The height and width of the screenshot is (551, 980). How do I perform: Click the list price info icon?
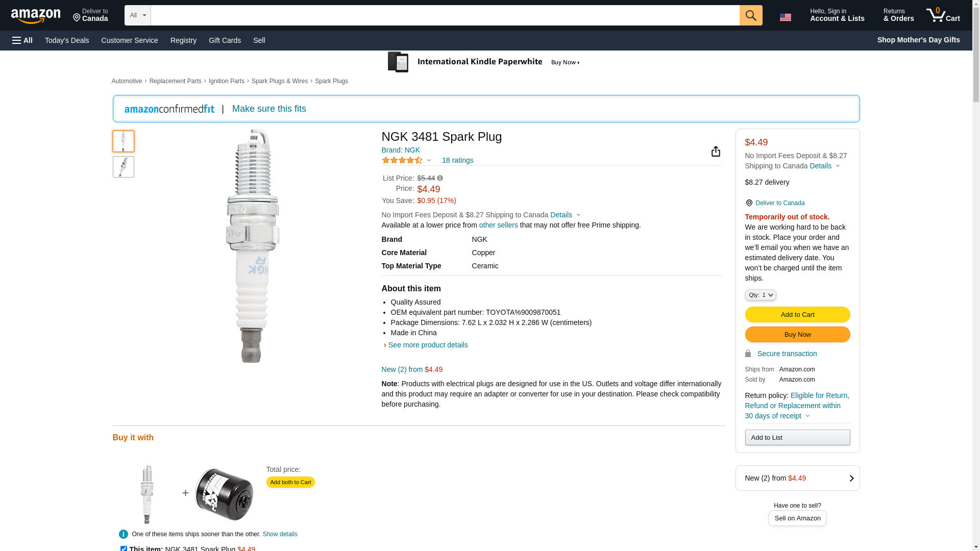click(x=440, y=179)
